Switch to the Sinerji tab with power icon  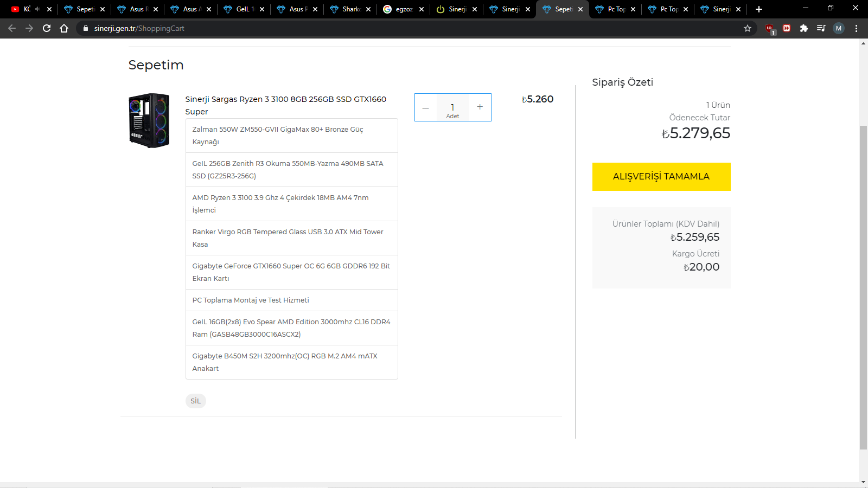tap(456, 9)
